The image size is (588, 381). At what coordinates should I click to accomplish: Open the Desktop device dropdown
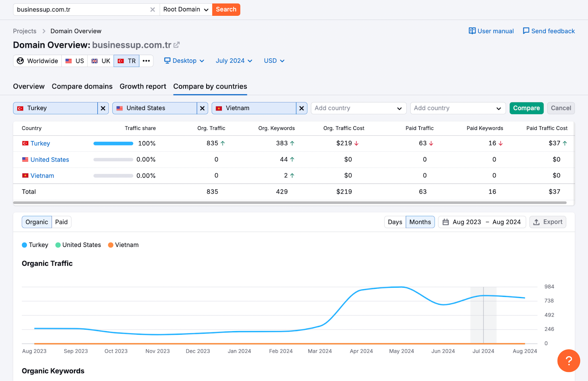coord(184,61)
